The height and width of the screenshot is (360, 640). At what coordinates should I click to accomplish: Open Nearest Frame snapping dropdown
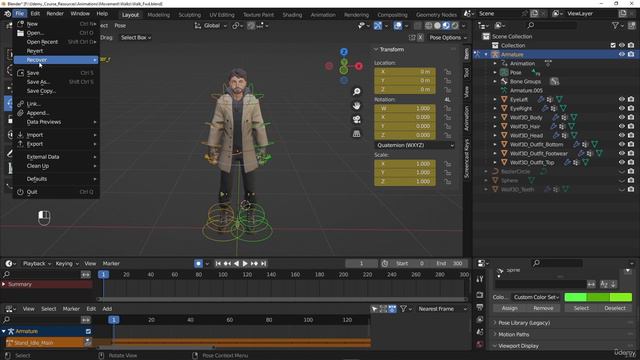coord(442,309)
